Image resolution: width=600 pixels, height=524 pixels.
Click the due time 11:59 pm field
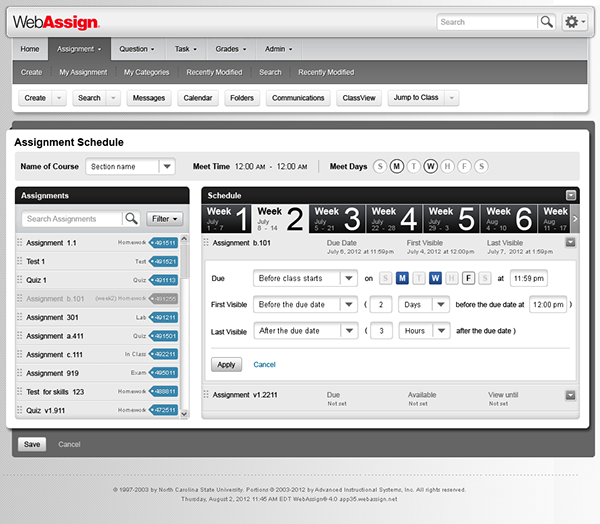tap(529, 278)
